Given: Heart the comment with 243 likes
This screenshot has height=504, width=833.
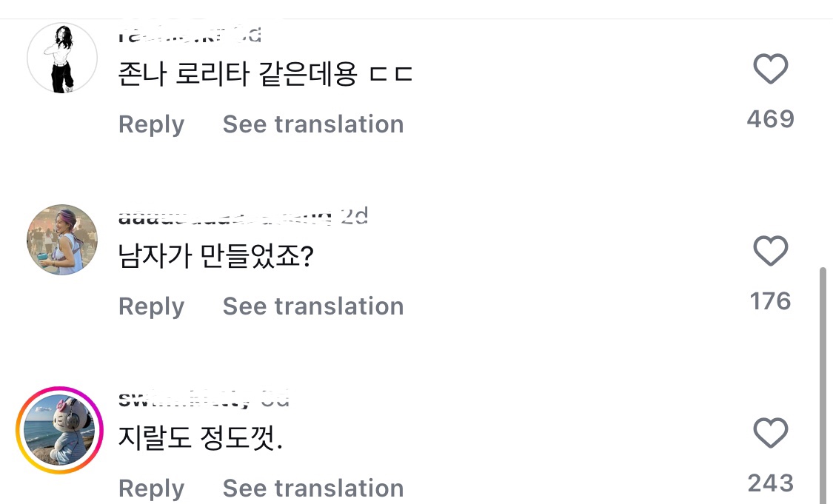Looking at the screenshot, I should click(x=770, y=433).
